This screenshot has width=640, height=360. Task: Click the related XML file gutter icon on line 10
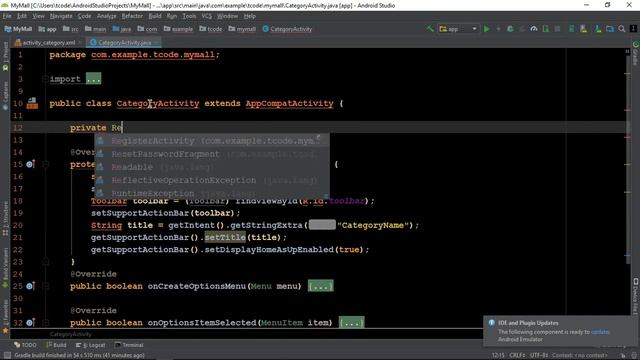point(32,103)
